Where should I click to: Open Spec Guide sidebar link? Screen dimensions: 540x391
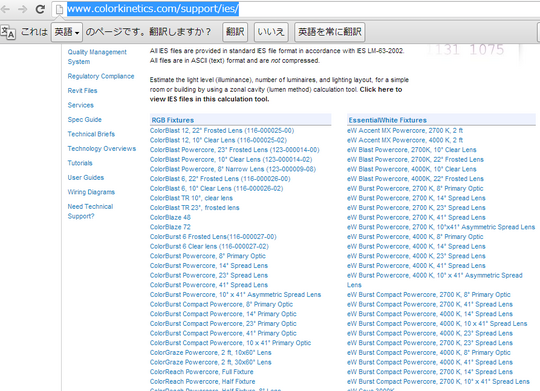(84, 120)
